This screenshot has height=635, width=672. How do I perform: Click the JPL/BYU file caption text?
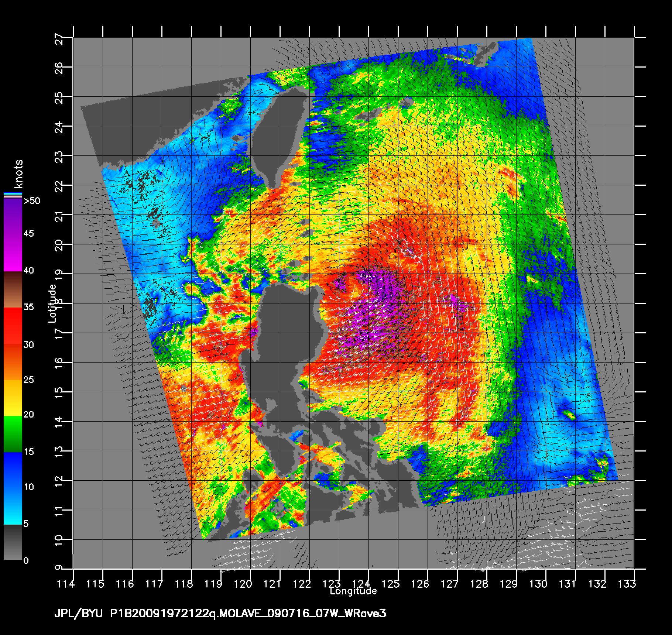(x=220, y=614)
